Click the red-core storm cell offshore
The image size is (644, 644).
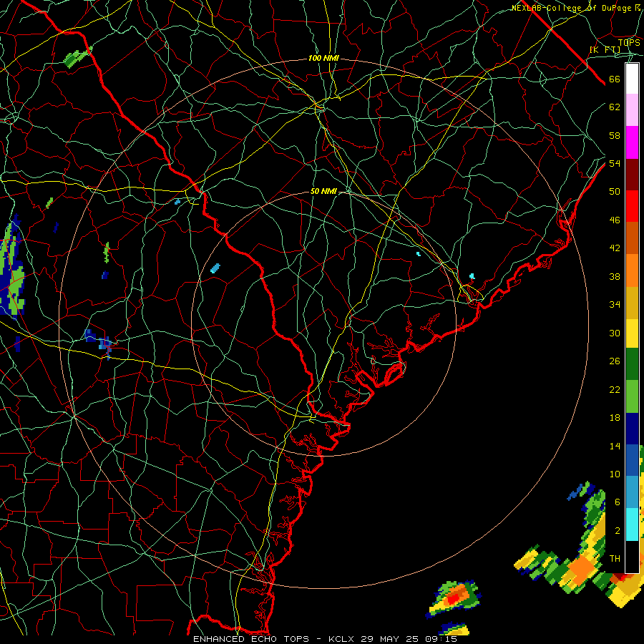[453, 600]
